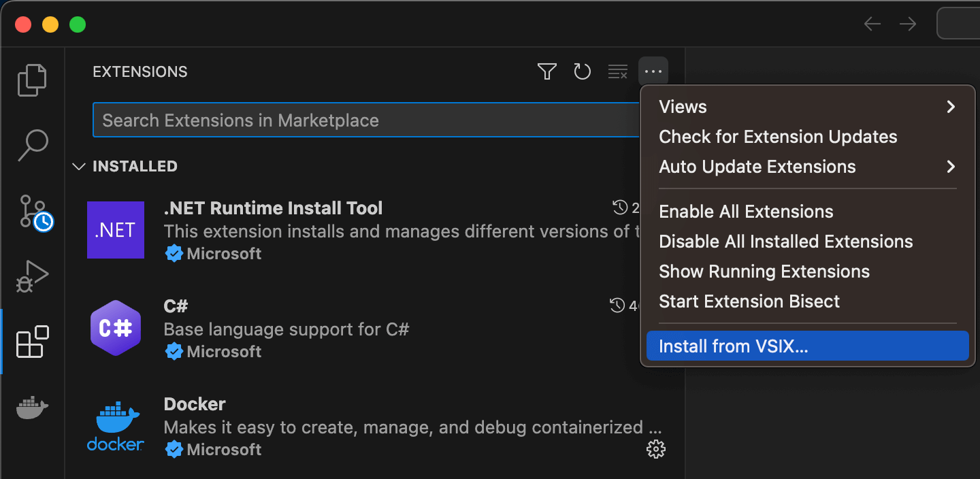Choose Check for Extension Updates
The width and height of the screenshot is (980, 479).
778,137
